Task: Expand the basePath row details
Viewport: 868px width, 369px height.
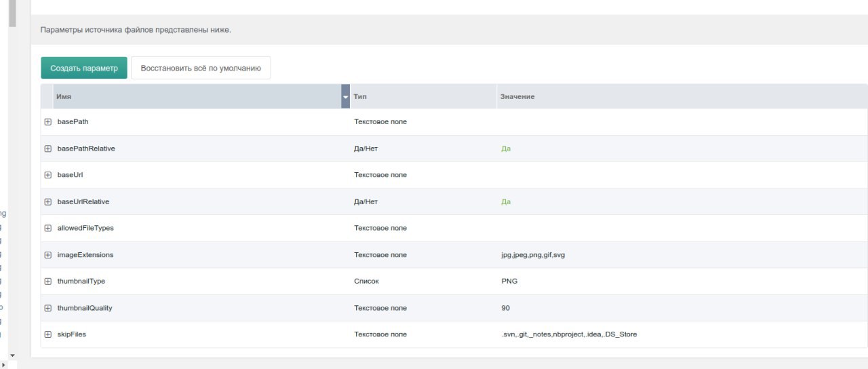Action: [48, 122]
